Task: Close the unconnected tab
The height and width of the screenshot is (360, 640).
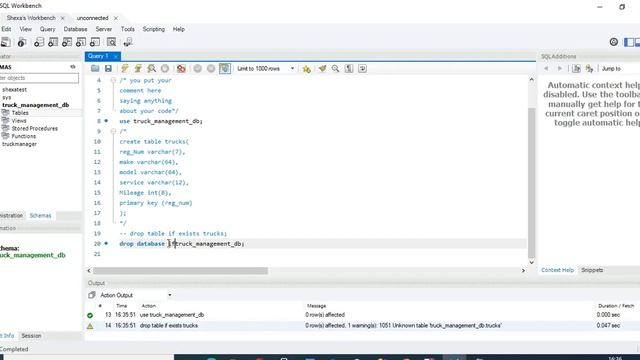Action: [116, 18]
